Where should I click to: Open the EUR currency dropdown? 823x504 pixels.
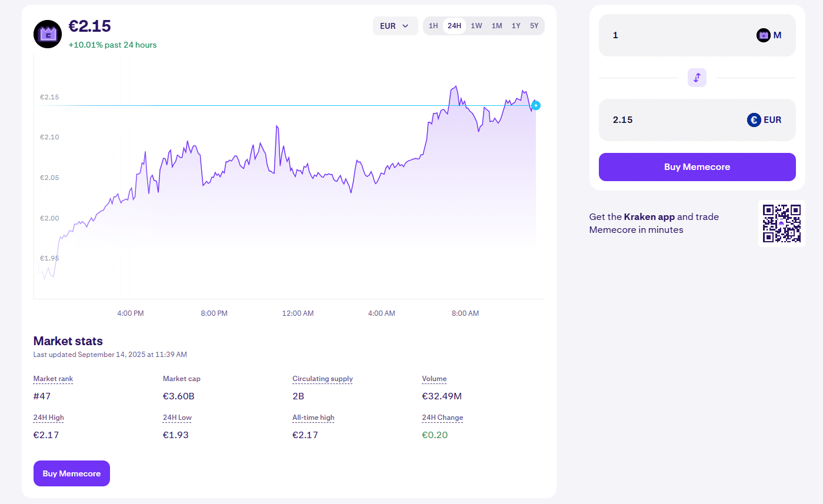click(x=395, y=26)
